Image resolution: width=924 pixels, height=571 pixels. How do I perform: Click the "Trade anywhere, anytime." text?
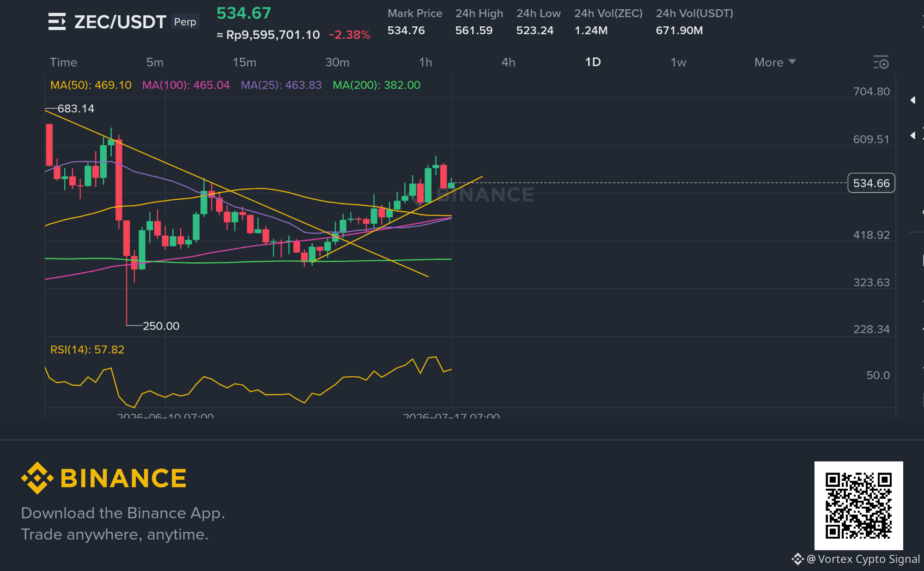[x=115, y=534]
